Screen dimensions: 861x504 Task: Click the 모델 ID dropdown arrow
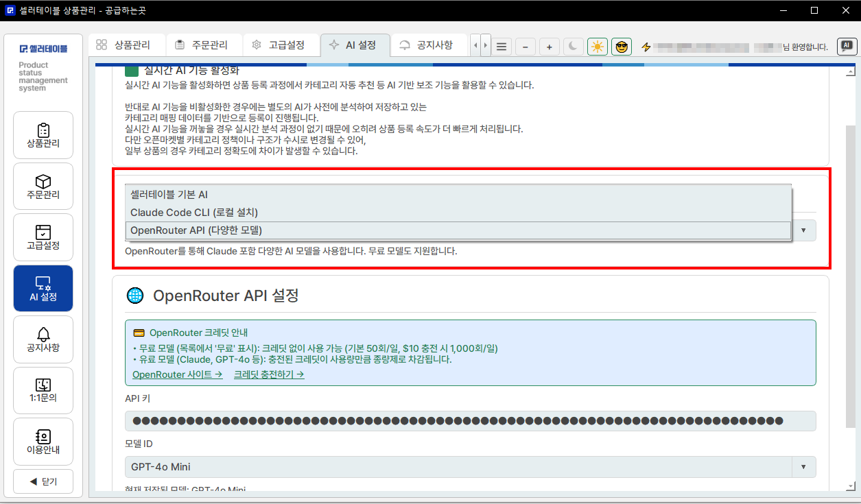(803, 467)
